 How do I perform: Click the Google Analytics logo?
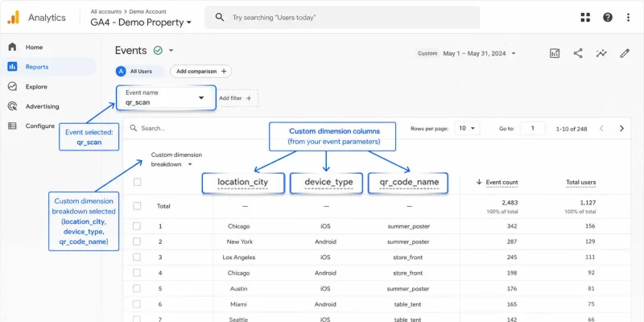(13, 17)
